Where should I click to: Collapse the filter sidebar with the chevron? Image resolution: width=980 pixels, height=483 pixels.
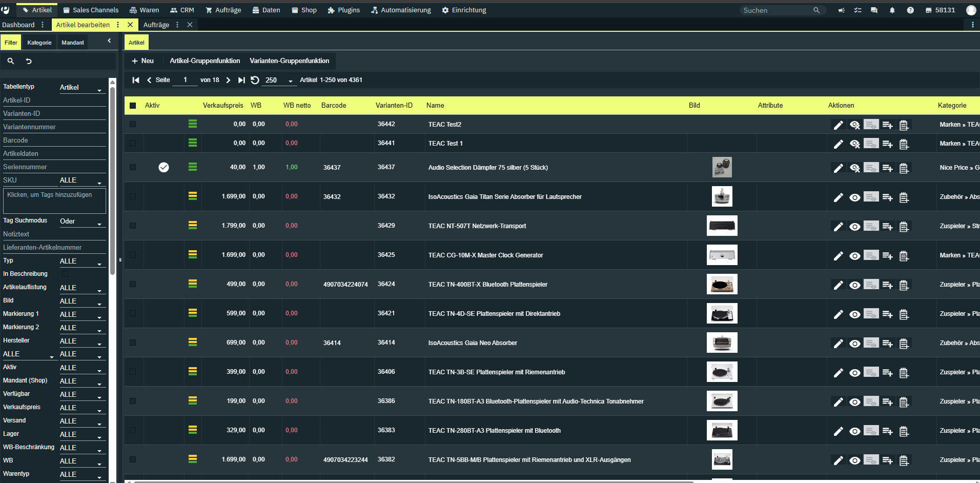109,41
